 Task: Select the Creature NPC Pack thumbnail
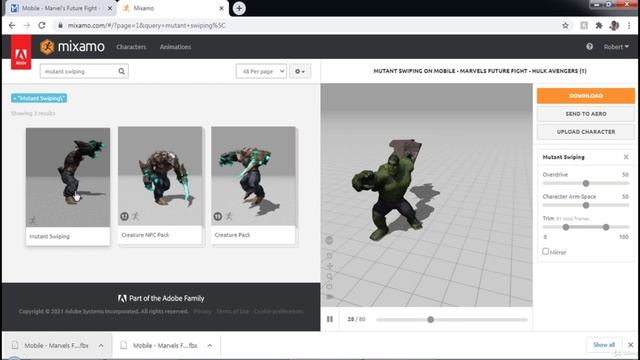(x=160, y=176)
